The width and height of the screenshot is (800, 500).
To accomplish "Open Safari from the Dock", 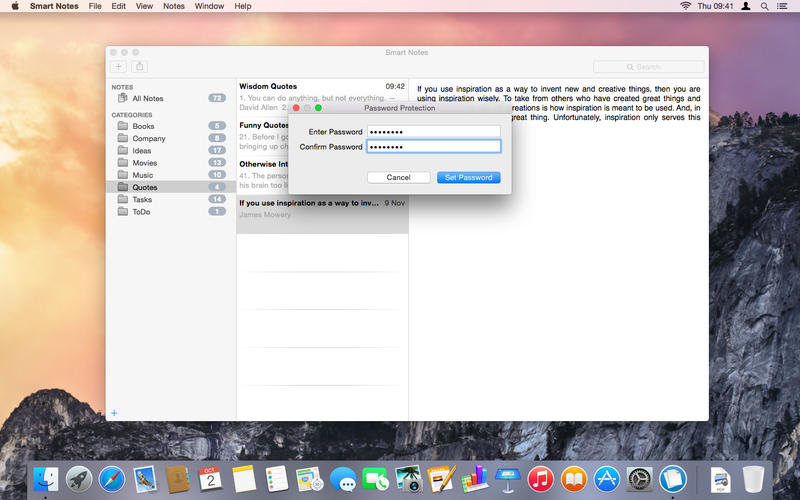I will click(x=112, y=480).
